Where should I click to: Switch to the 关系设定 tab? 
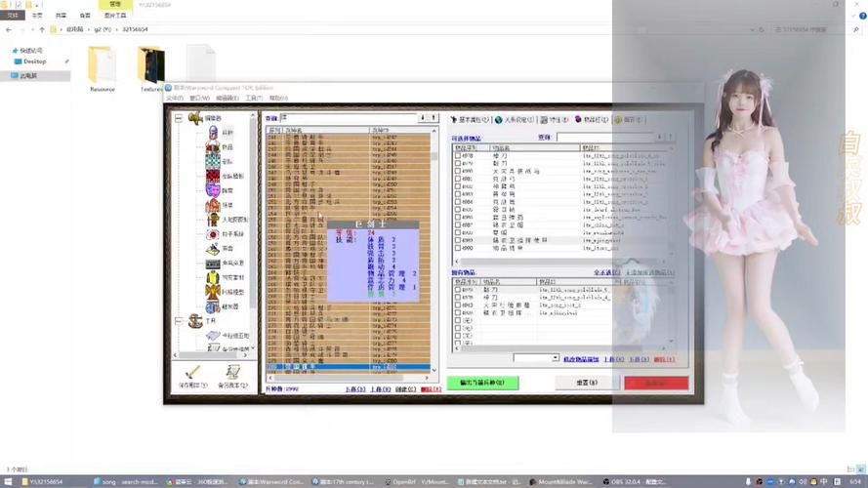[515, 119]
